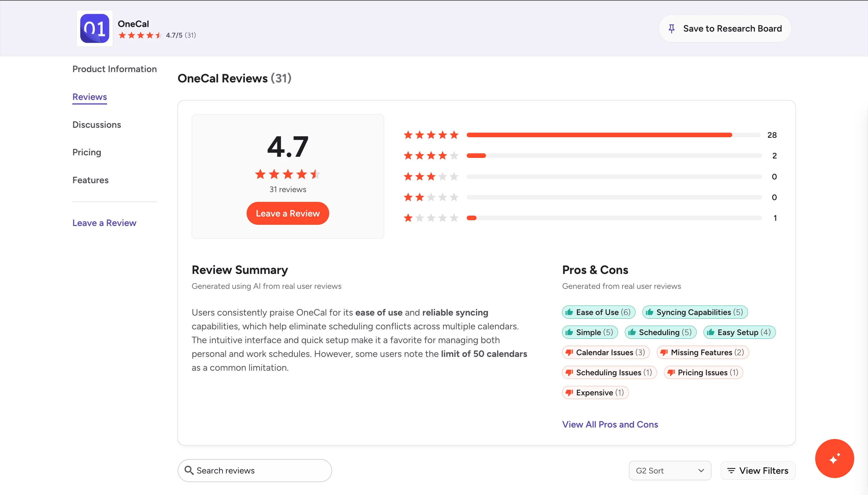Select the Missing Features (2) con tag
Image resolution: width=868 pixels, height=495 pixels.
click(x=702, y=353)
